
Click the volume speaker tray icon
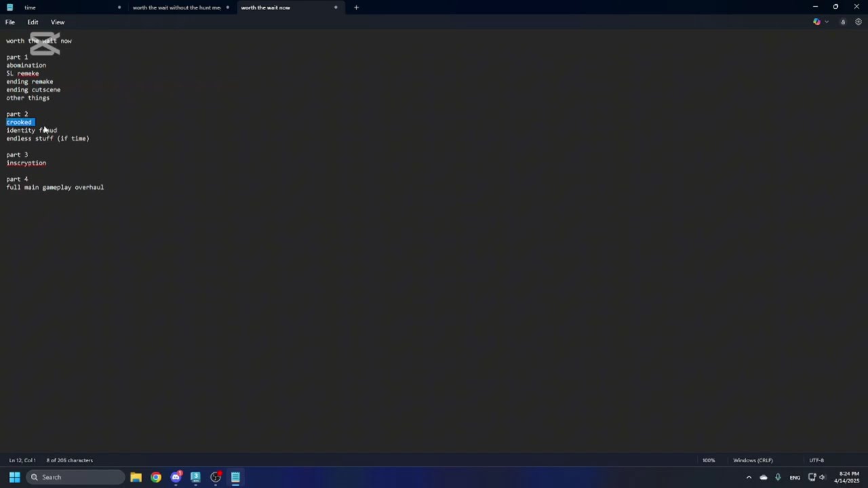coord(822,477)
